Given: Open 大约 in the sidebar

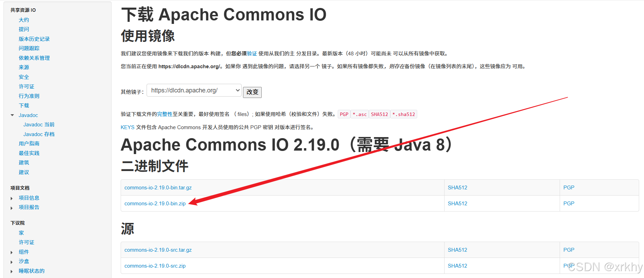Looking at the screenshot, I should pos(24,20).
